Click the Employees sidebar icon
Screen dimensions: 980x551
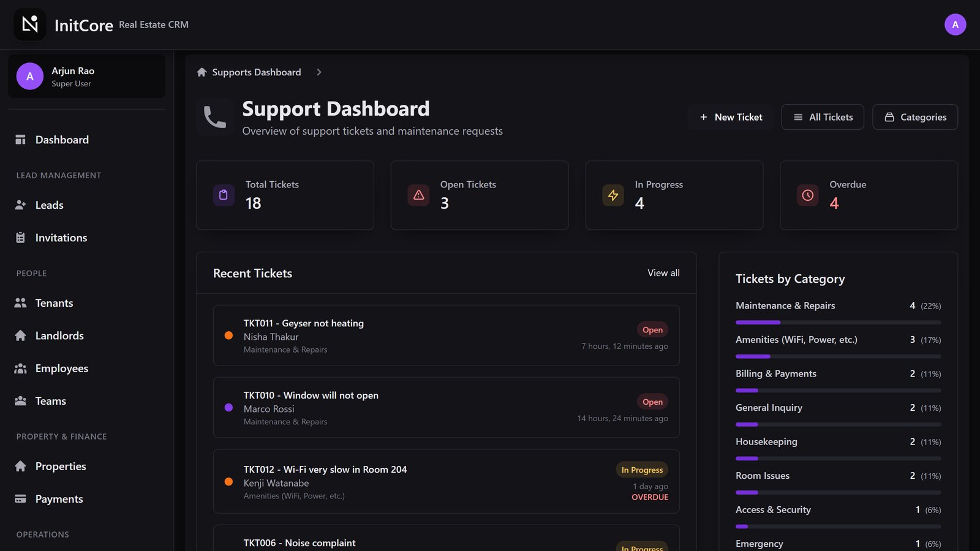coord(20,369)
